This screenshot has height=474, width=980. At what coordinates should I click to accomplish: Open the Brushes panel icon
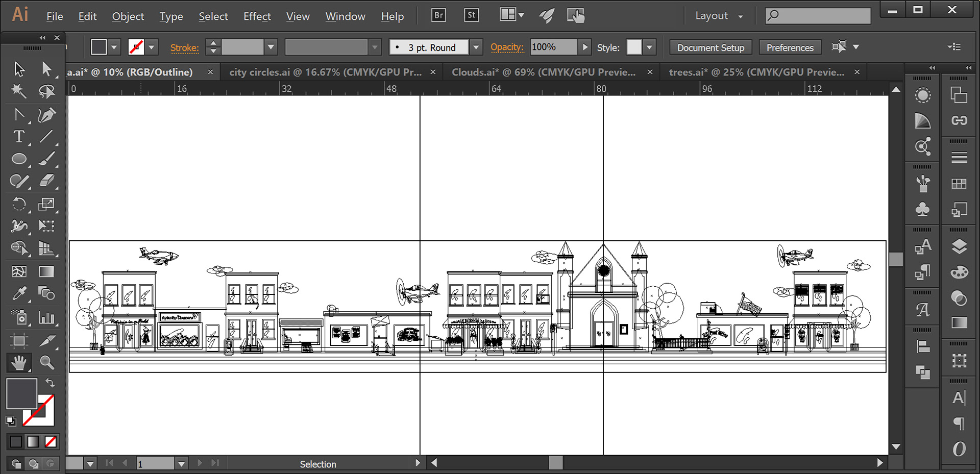[x=922, y=184]
